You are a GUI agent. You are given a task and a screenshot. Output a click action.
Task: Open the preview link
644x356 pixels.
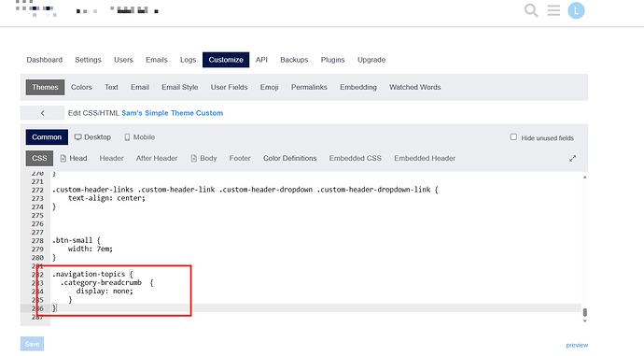[577, 345]
